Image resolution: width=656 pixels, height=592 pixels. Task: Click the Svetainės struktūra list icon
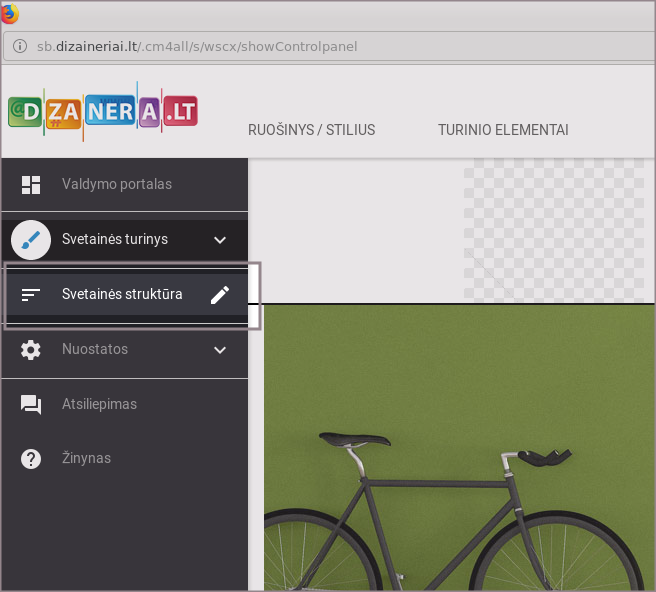31,295
